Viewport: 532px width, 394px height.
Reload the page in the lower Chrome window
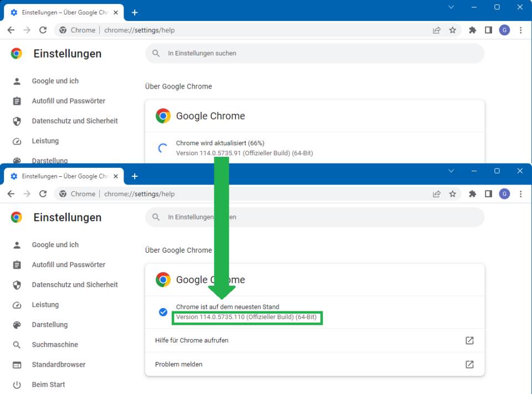[43, 194]
